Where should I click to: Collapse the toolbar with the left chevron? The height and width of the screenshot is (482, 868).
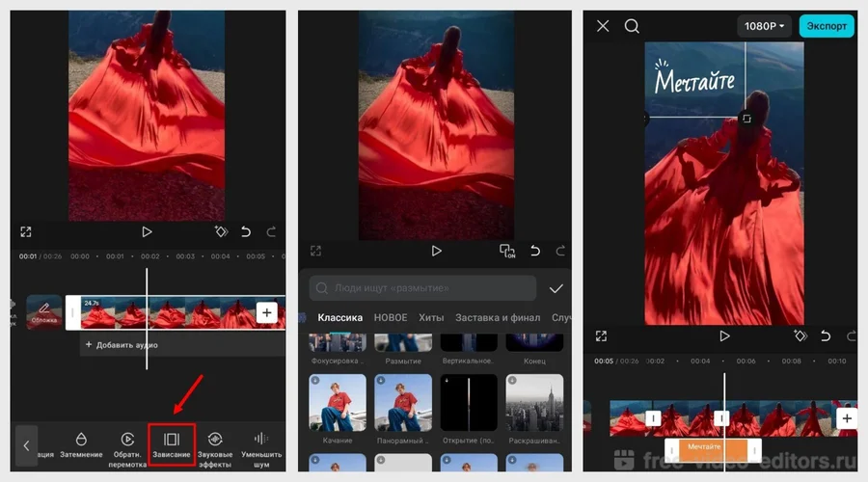[26, 445]
